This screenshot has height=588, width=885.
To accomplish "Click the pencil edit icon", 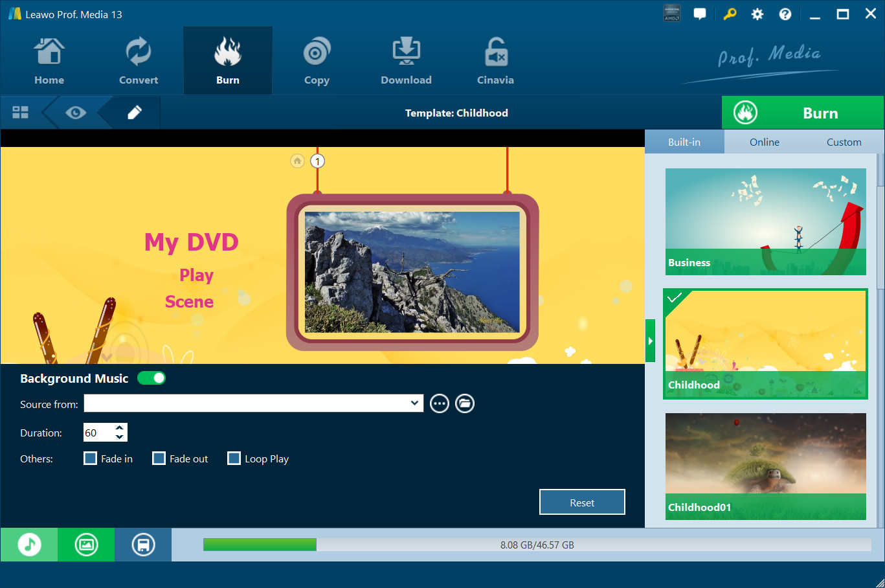I will (135, 113).
